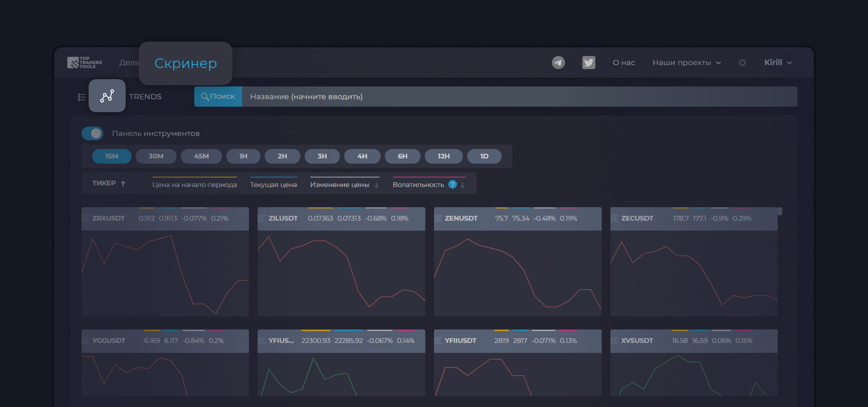The height and width of the screenshot is (407, 868).
Task: Sort by volatility arrow
Action: click(x=462, y=185)
